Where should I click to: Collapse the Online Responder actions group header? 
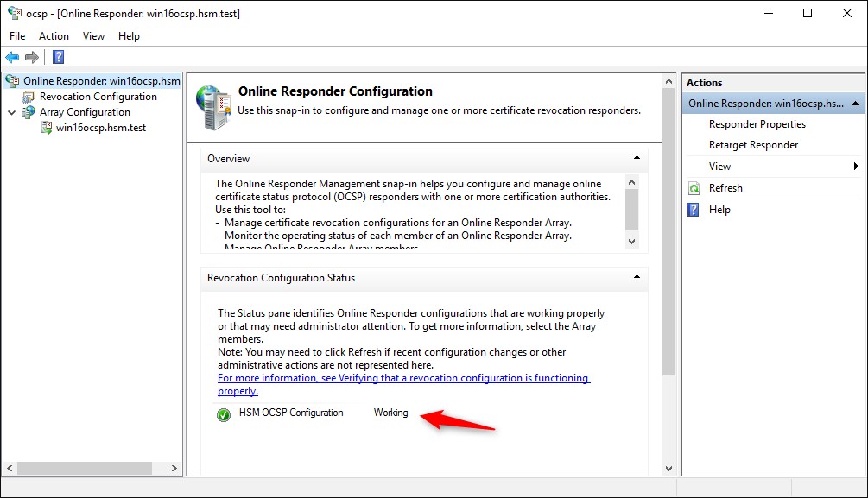pyautogui.click(x=855, y=104)
